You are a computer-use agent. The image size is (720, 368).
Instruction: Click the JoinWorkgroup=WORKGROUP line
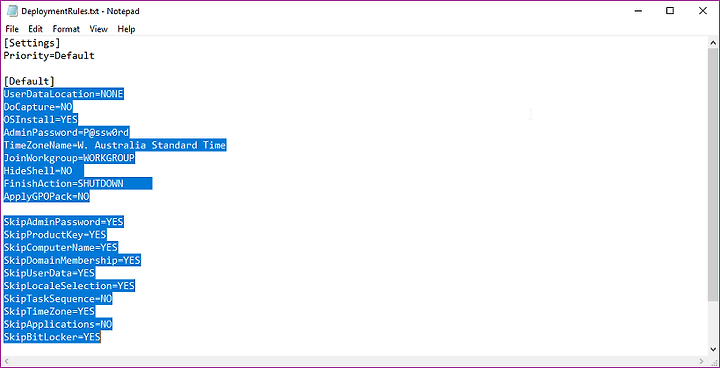click(x=69, y=159)
